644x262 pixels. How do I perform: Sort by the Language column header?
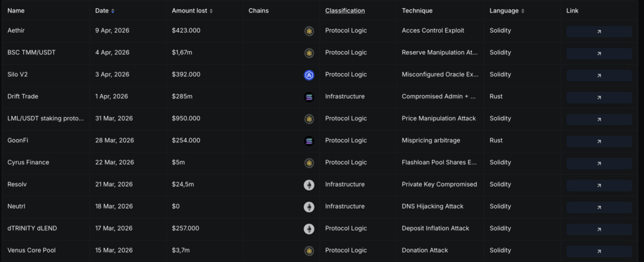coord(507,11)
